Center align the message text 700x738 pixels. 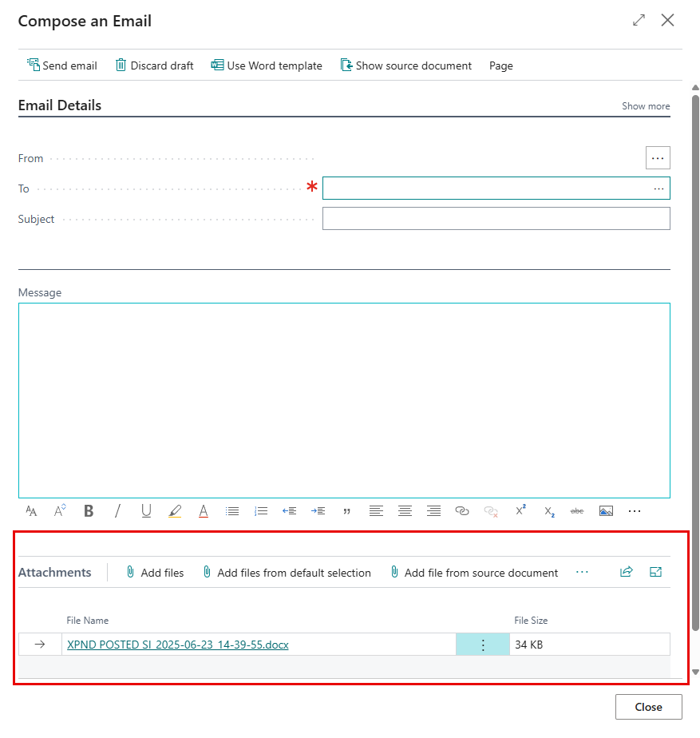pyautogui.click(x=405, y=511)
